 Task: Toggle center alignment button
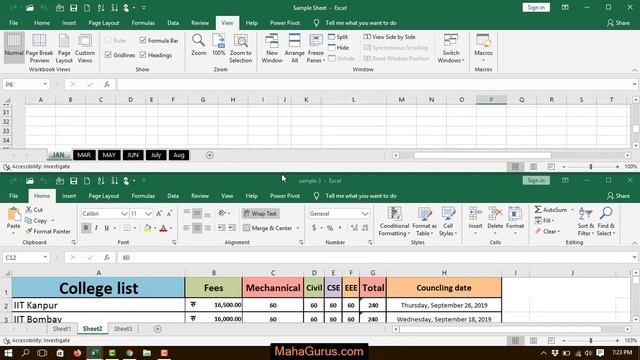pyautogui.click(x=197, y=228)
